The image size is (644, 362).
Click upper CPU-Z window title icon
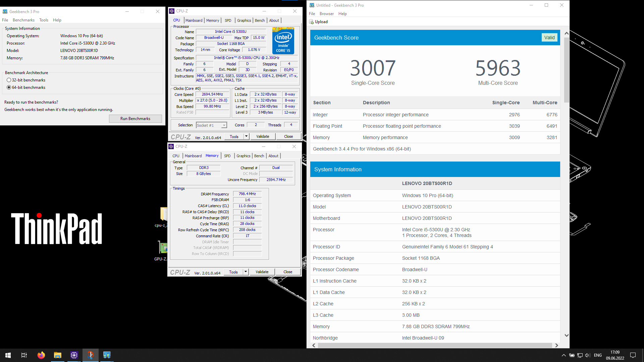click(x=172, y=11)
